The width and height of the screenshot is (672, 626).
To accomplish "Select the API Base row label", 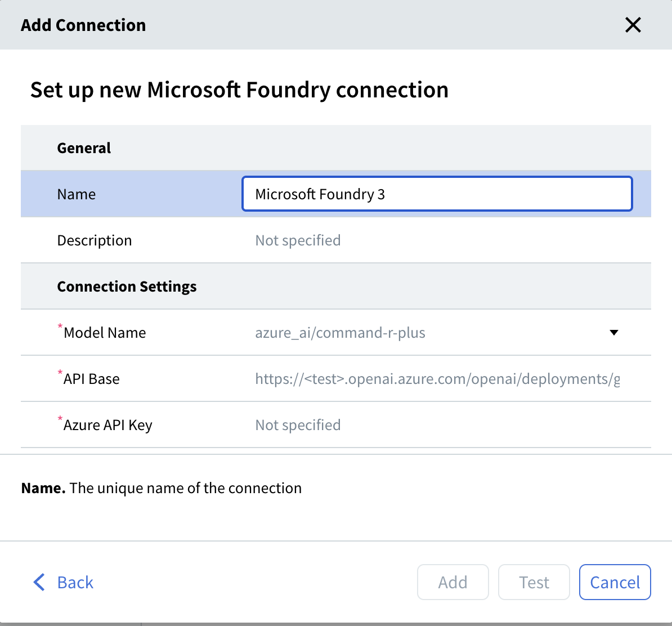I will (x=91, y=379).
